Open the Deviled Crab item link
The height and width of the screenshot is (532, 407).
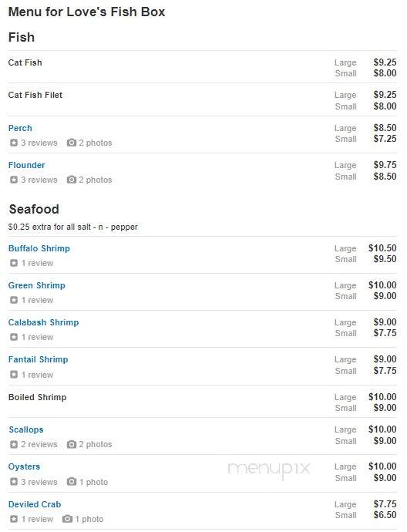pyautogui.click(x=35, y=504)
